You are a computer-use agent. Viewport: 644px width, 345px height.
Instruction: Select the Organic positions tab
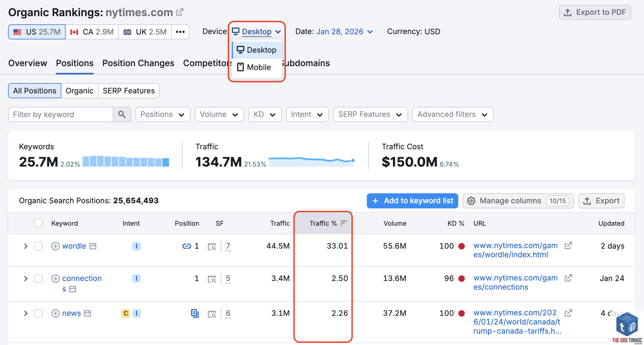[79, 91]
